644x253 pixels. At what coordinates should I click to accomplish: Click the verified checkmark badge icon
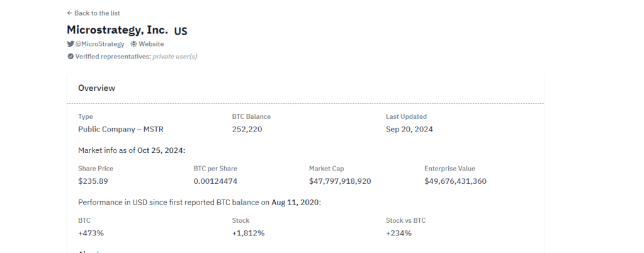tap(71, 57)
